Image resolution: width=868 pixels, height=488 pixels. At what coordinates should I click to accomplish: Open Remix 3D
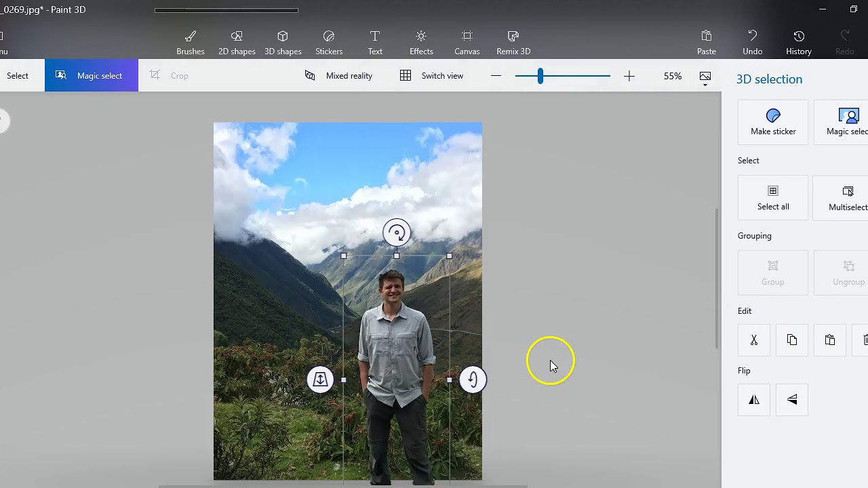tap(513, 43)
